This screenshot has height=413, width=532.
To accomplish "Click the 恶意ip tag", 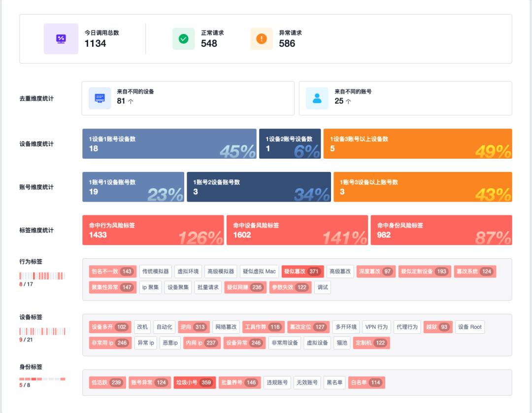I will 170,343.
